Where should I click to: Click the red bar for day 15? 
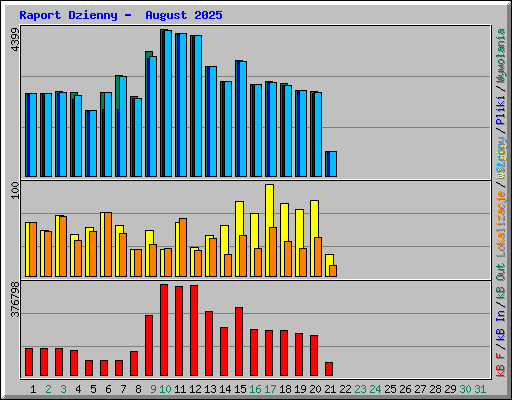click(239, 342)
